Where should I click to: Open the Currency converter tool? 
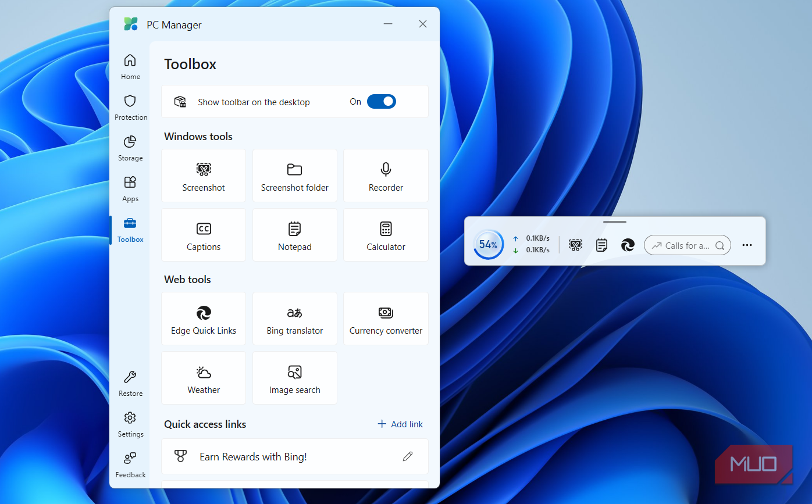386,319
